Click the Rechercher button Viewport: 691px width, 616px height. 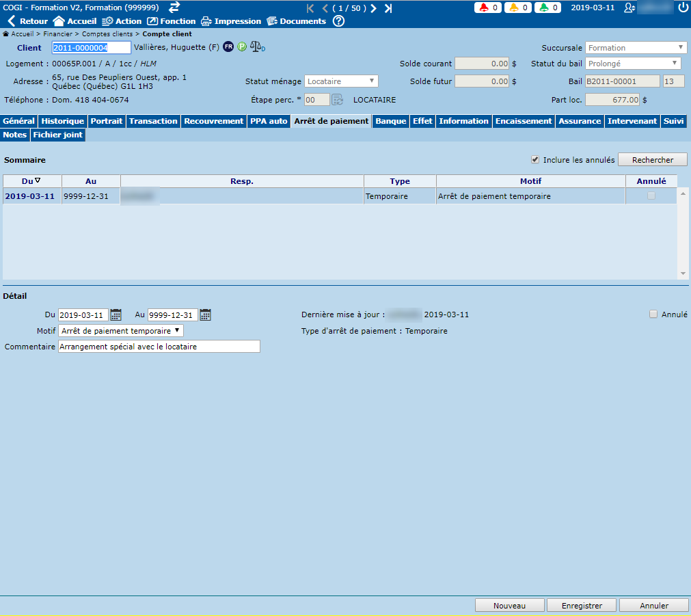(652, 160)
